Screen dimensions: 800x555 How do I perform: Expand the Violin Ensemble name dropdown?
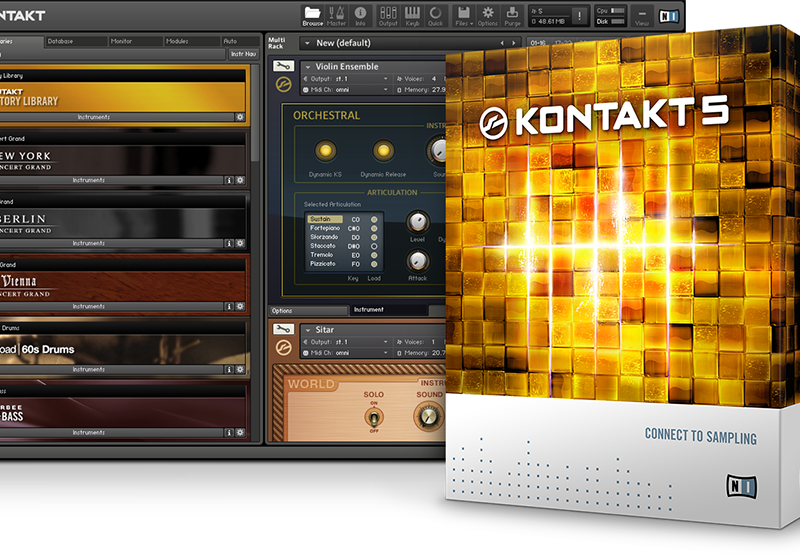308,67
